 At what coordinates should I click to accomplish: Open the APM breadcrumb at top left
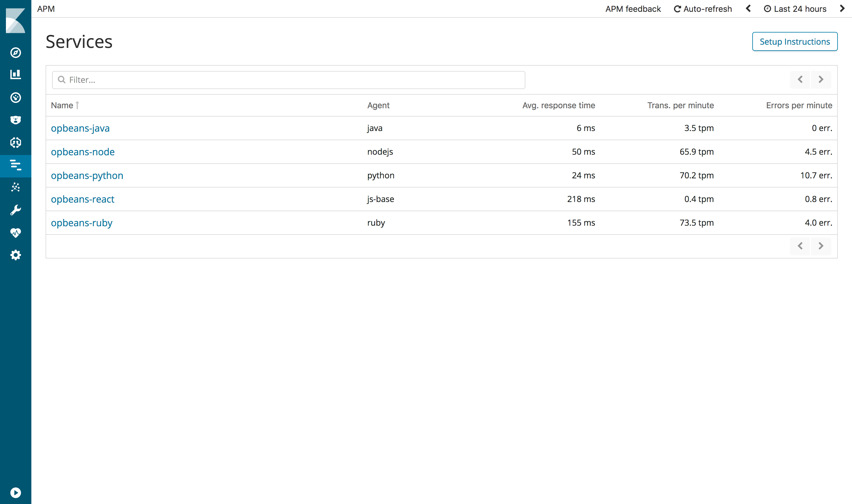tap(46, 9)
